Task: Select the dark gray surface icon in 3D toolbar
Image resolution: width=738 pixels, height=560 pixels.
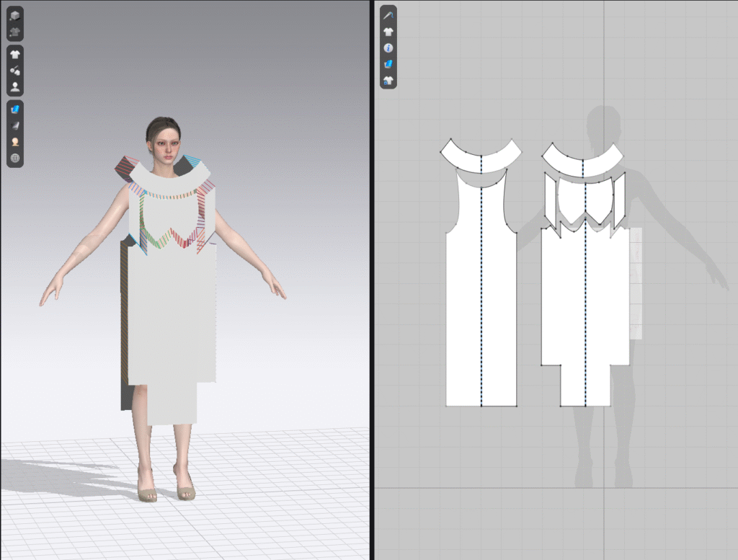Action: pyautogui.click(x=15, y=125)
